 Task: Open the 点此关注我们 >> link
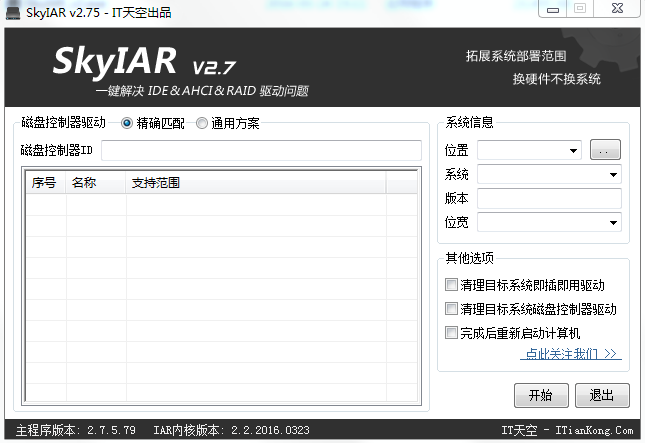[571, 354]
